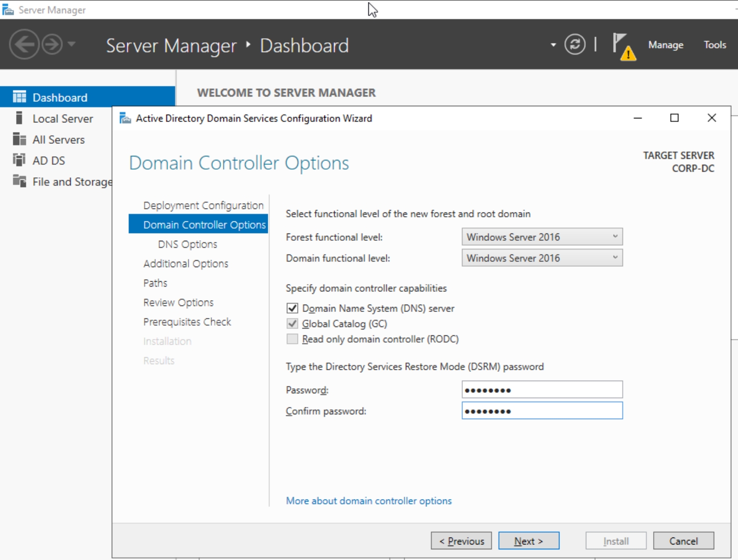Open navigation history dropdown arrow
Screen dimensions: 738x560
[x=72, y=44]
